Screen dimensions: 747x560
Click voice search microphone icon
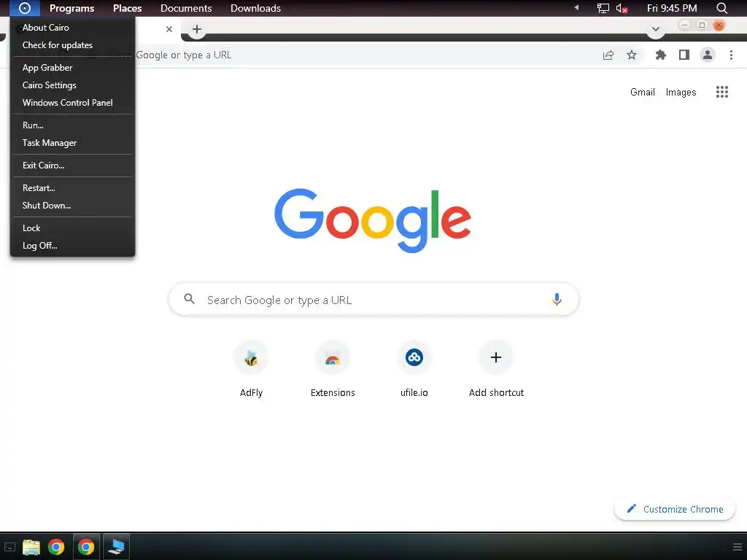557,300
